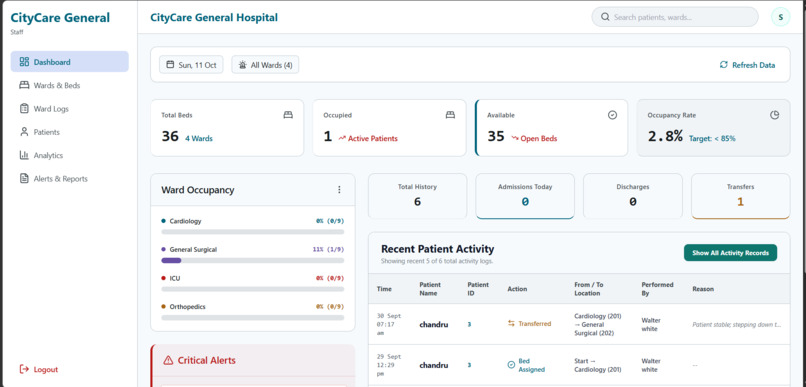Click the 4 Wards link text

199,138
